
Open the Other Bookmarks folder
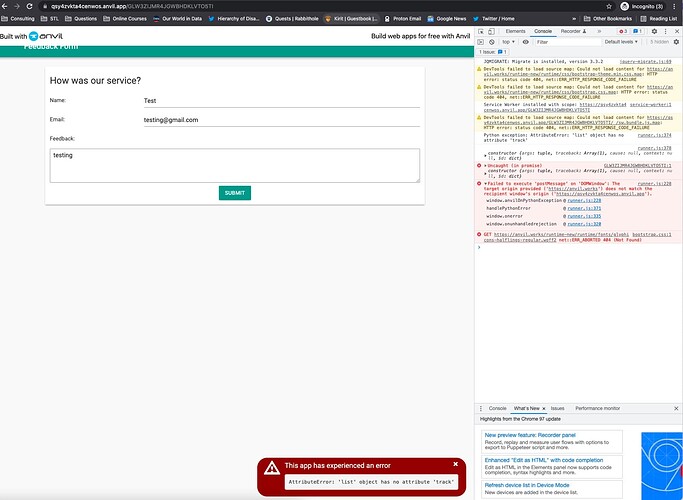(608, 19)
